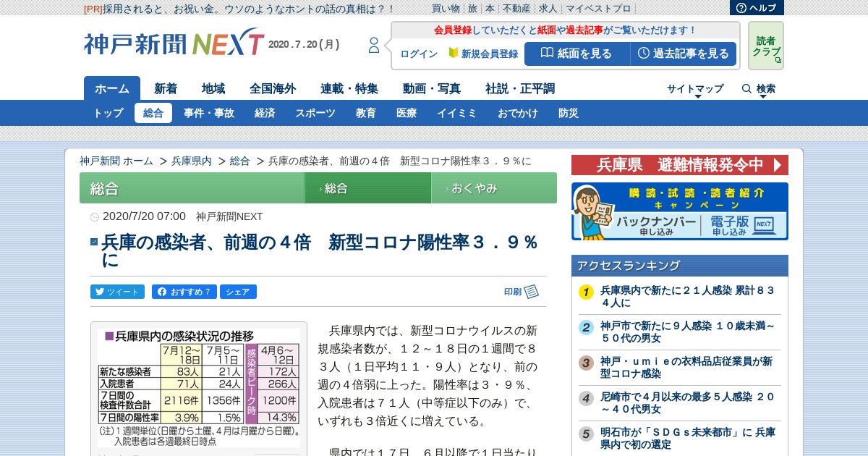
Task: Open ranking article 明石市がSDGs未来都市
Action: 687,438
